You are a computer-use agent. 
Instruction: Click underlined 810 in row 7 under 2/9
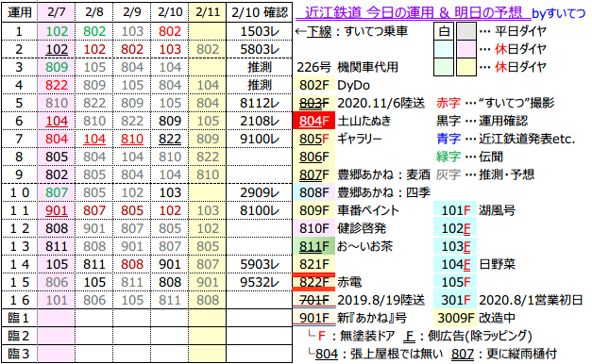click(x=132, y=139)
